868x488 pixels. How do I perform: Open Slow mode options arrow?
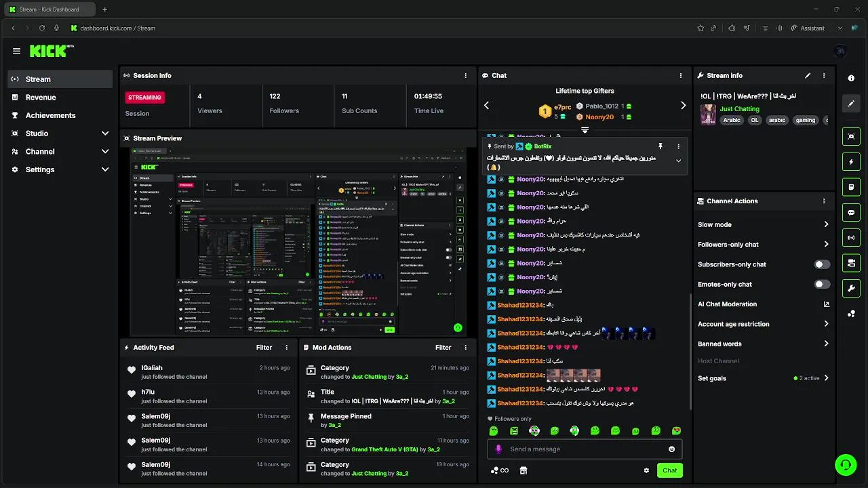coord(826,224)
